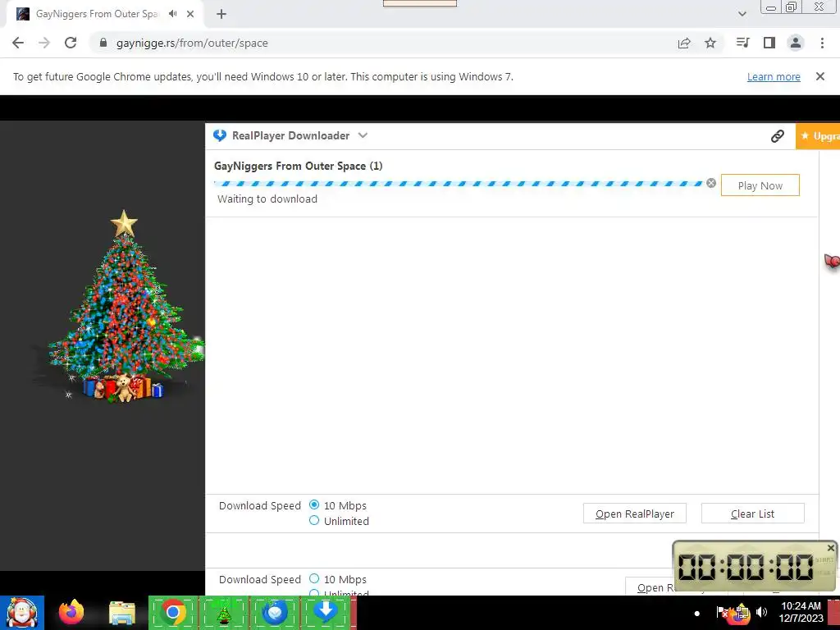
Task: Go back to the previous page
Action: (18, 43)
